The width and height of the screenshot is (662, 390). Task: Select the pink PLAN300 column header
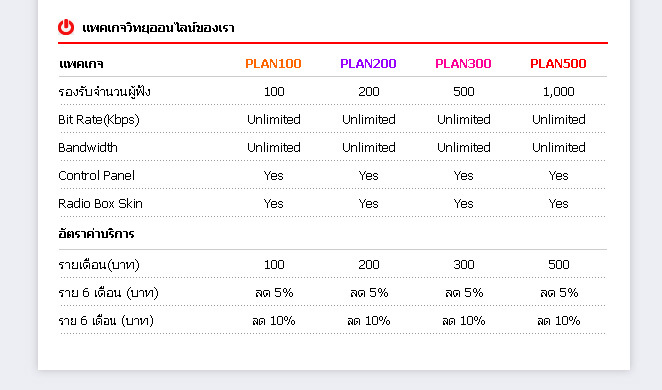(463, 64)
